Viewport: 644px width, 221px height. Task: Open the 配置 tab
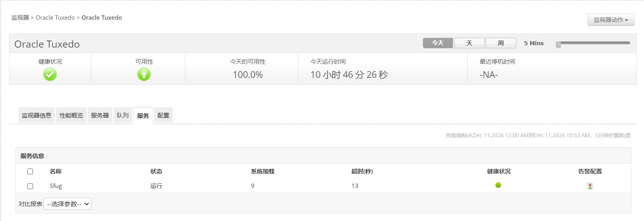[163, 115]
